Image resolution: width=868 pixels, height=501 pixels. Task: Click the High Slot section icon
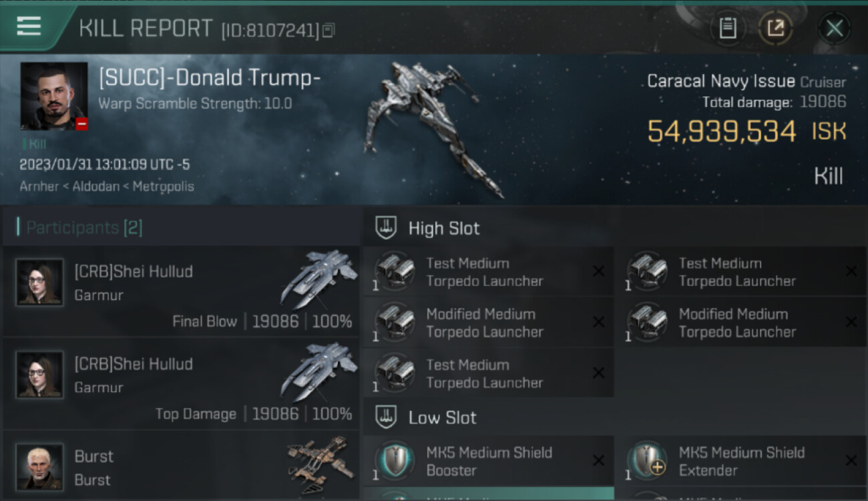[x=385, y=228]
